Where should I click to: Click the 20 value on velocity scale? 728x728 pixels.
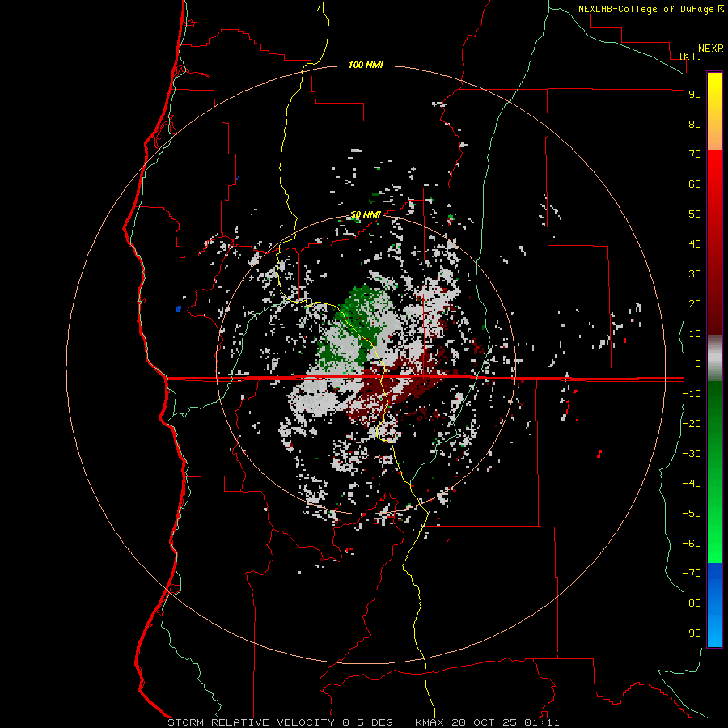(x=695, y=303)
